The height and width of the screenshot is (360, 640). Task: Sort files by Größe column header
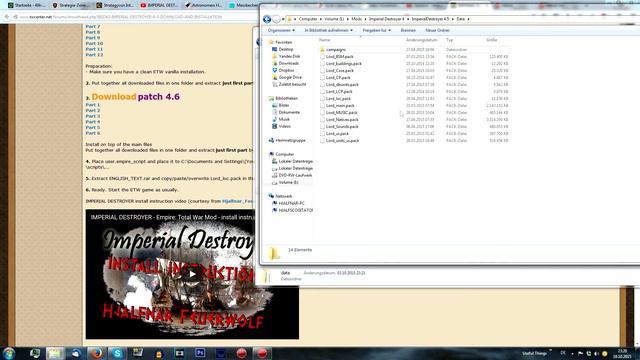coord(491,40)
